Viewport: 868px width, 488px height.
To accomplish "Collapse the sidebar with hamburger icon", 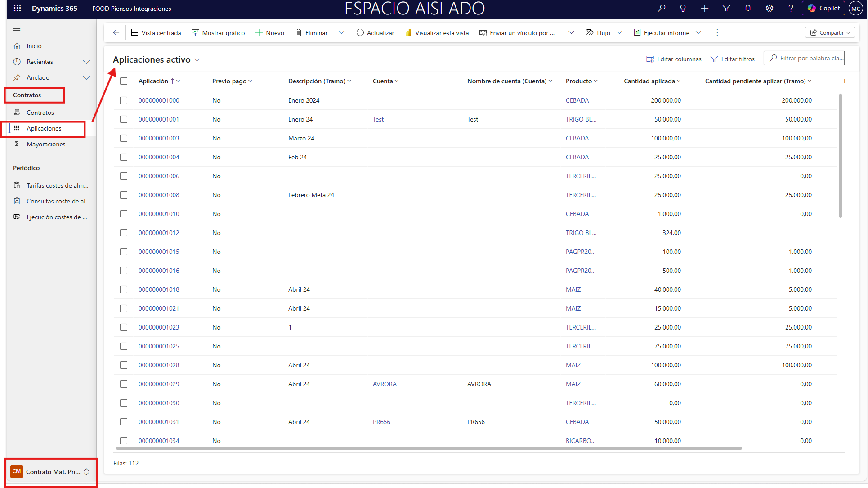I will [x=17, y=29].
